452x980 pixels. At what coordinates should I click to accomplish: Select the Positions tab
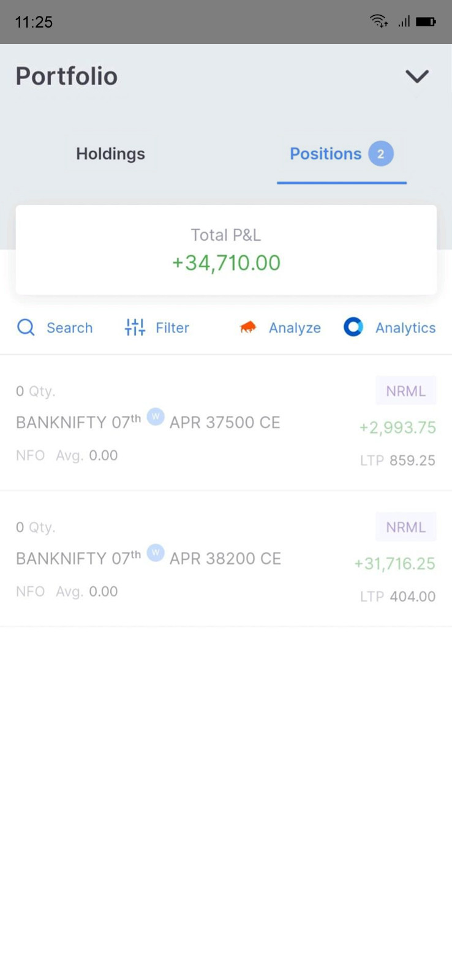point(325,154)
